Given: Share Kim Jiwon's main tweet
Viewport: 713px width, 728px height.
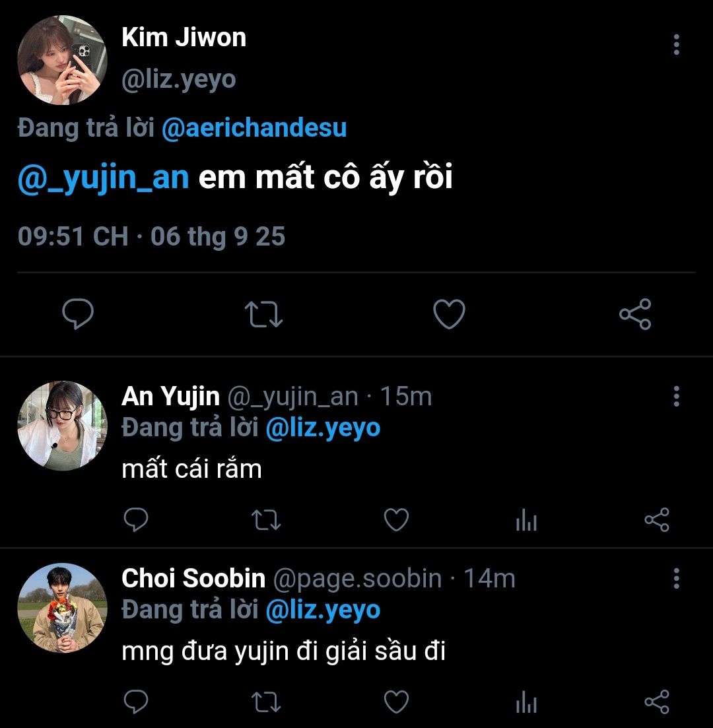Looking at the screenshot, I should pyautogui.click(x=635, y=314).
